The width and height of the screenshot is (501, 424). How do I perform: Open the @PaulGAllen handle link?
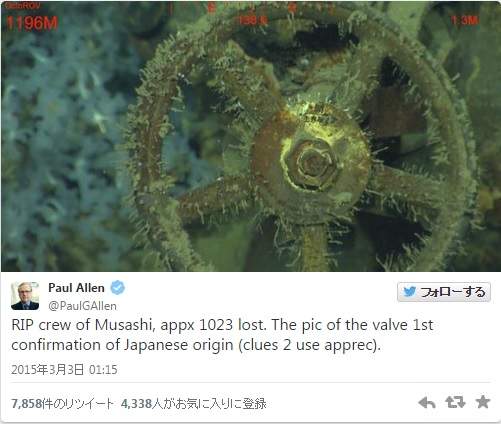coord(82,306)
